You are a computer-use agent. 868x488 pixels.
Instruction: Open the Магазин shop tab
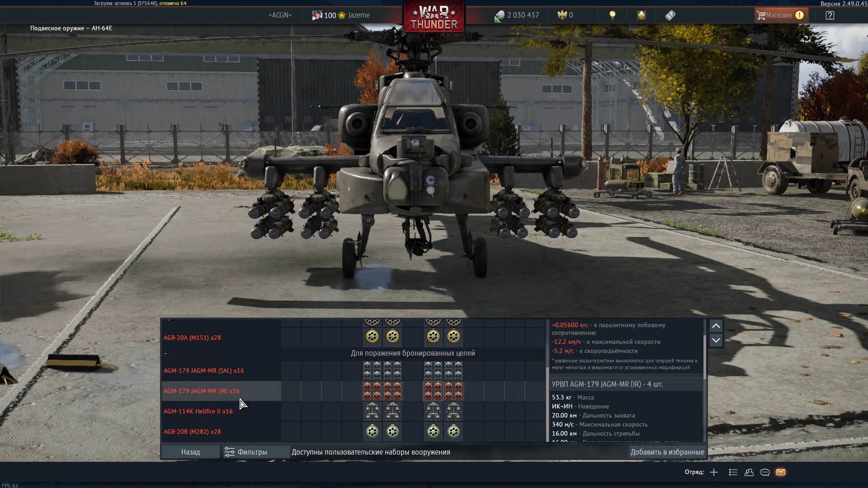point(779,15)
